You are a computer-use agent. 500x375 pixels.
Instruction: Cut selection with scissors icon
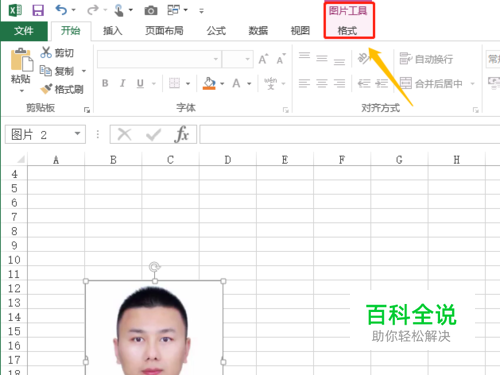tap(46, 52)
